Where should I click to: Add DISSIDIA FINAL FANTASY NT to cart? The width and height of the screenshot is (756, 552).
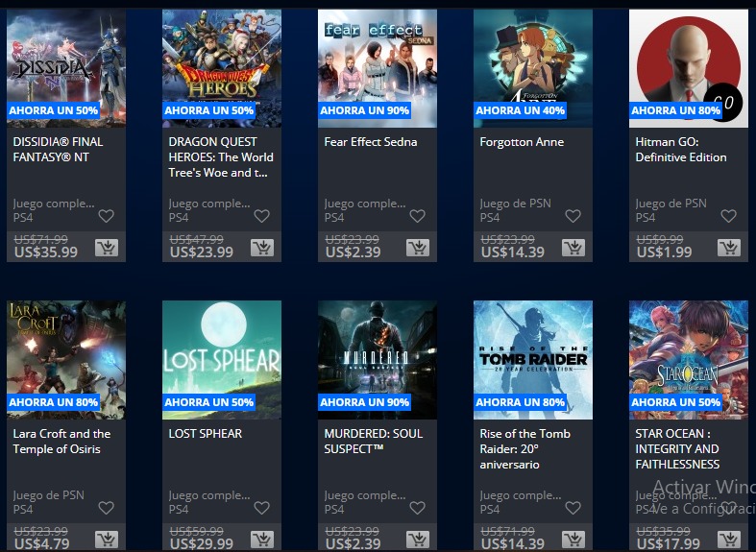(x=107, y=248)
